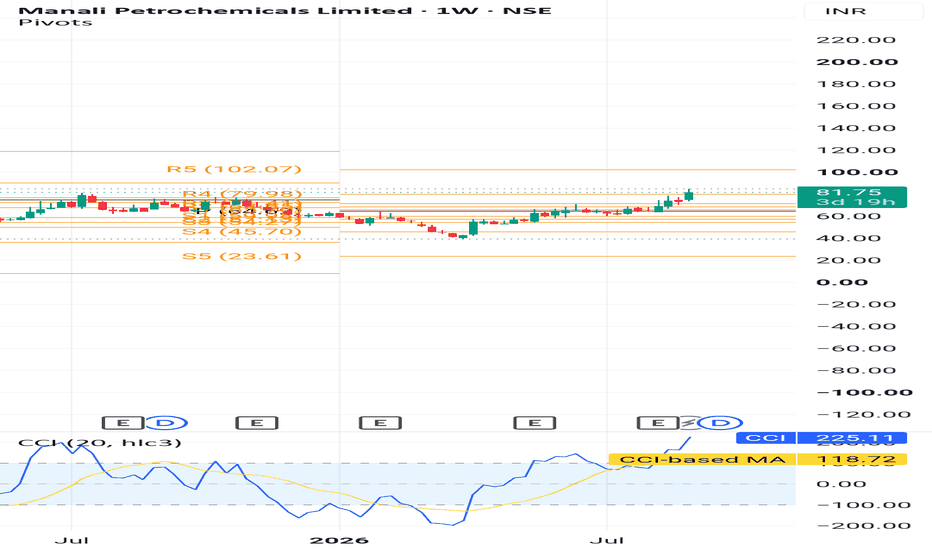Click the earnings E marker near July 2025

coord(123,423)
